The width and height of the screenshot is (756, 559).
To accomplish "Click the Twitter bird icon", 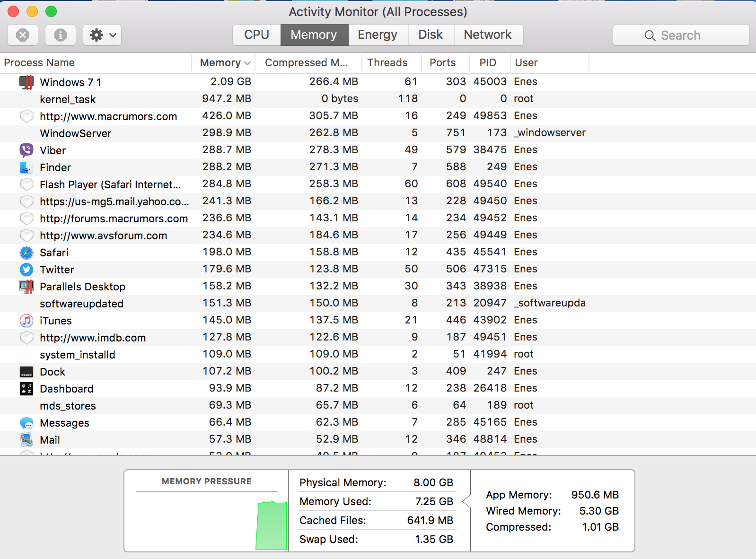I will (26, 270).
